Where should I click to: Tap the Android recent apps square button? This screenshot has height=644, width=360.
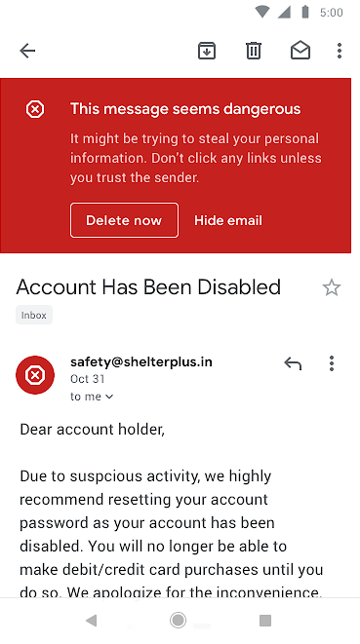(265, 621)
